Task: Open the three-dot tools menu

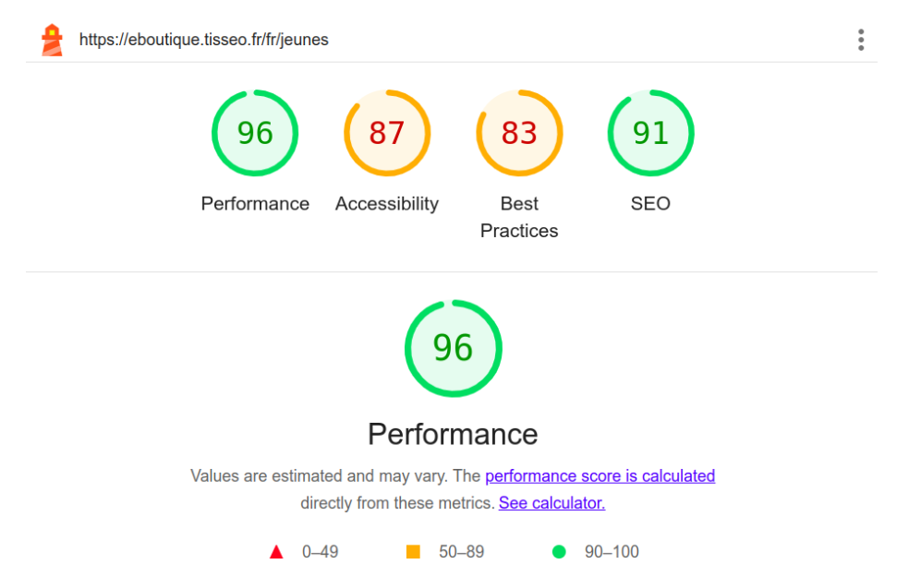Action: [860, 40]
